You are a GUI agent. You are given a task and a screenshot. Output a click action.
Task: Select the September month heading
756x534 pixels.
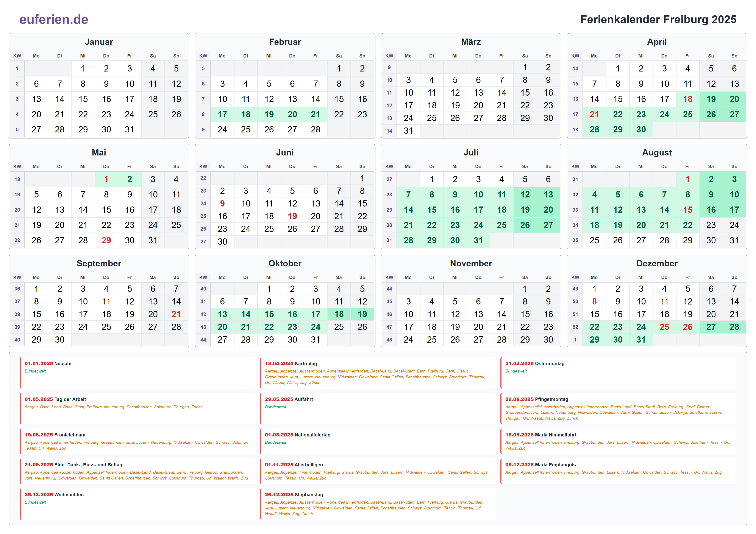[99, 263]
